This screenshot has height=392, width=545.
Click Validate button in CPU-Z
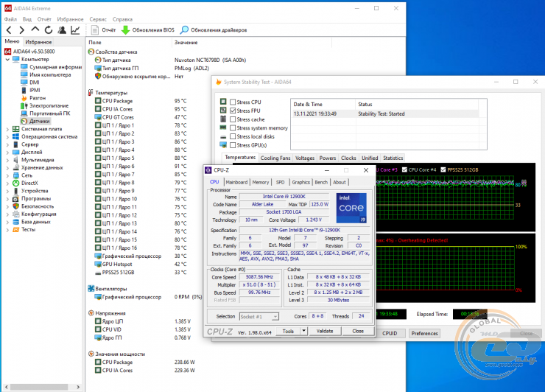tap(325, 331)
